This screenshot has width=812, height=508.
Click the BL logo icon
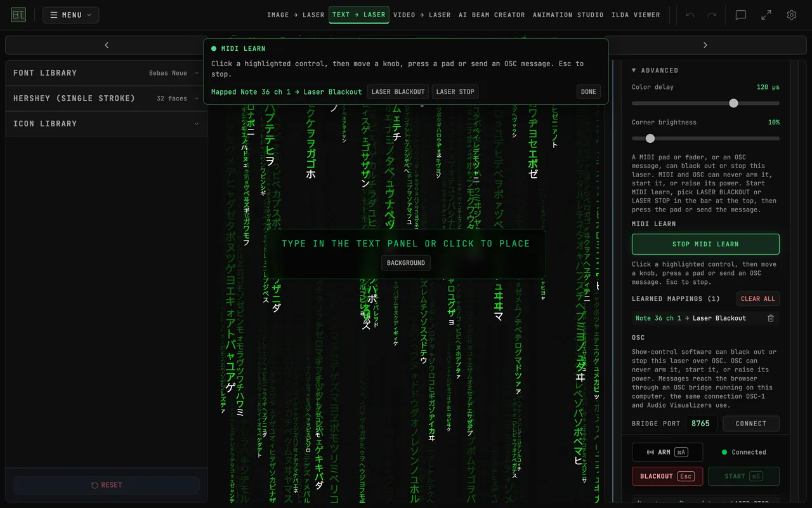tap(18, 15)
